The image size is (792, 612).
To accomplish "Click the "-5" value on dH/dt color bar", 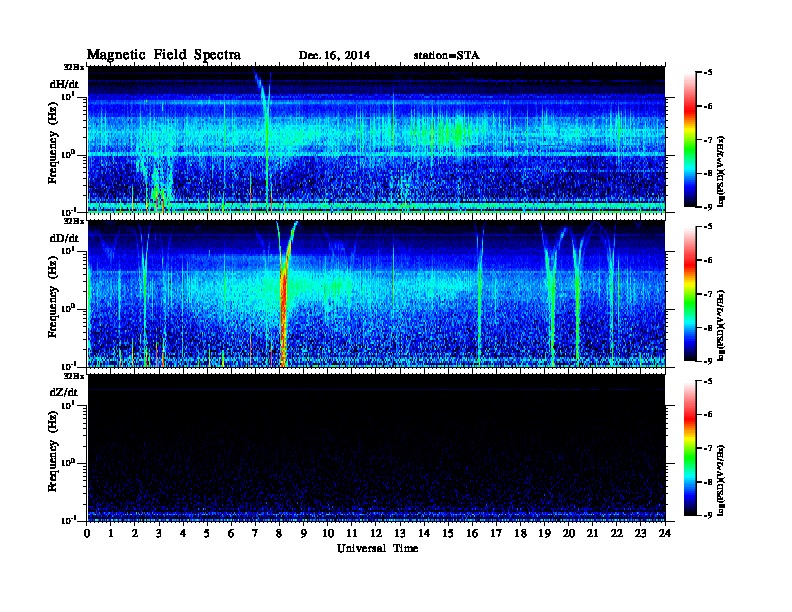I will click(x=708, y=73).
